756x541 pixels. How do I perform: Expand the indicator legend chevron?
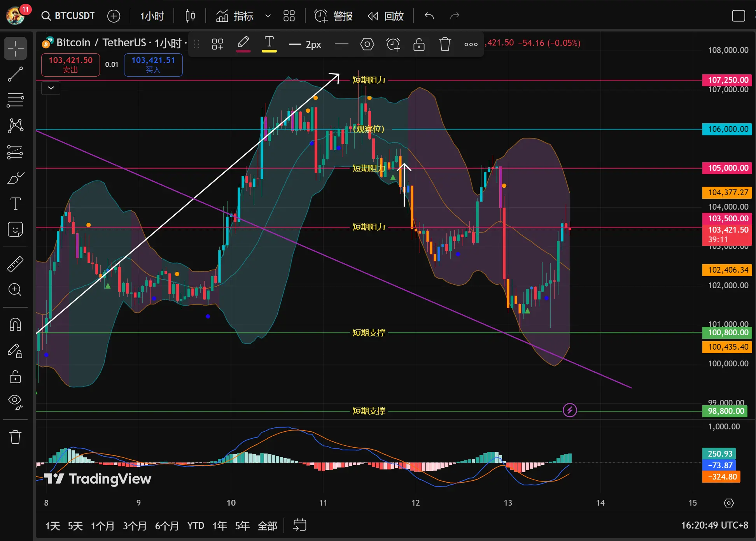[x=51, y=88]
